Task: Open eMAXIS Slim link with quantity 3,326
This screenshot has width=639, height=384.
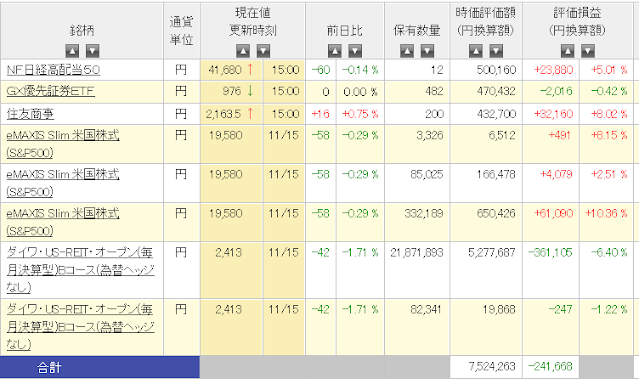Action: 63,144
